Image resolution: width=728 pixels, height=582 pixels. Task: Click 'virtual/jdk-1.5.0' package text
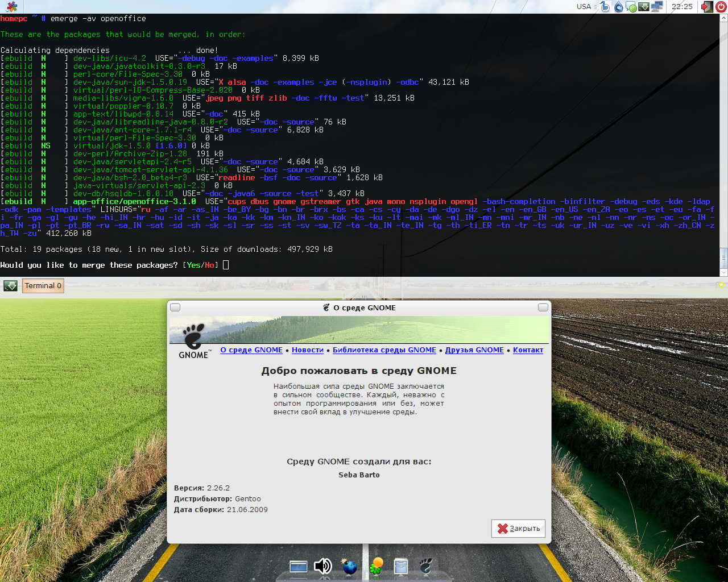[111, 145]
